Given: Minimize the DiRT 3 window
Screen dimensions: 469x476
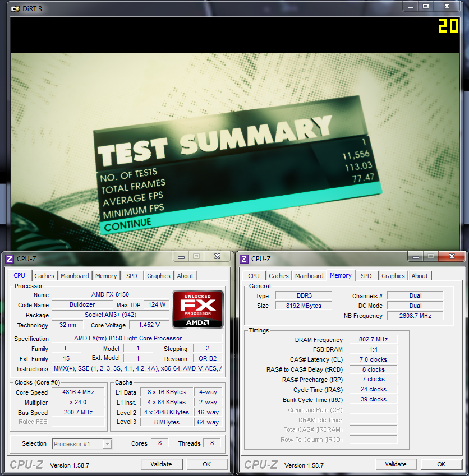Looking at the screenshot, I should (x=410, y=6).
